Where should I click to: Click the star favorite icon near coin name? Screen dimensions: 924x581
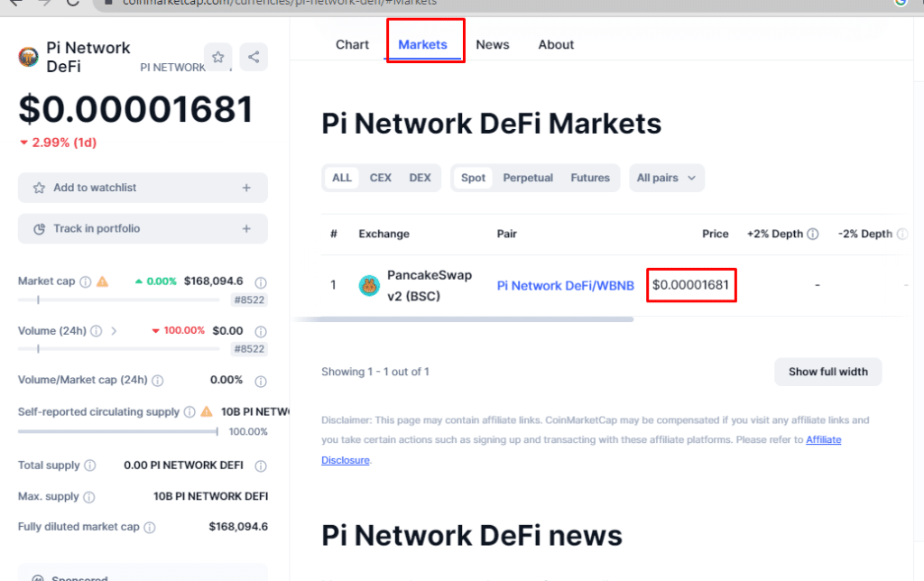tap(218, 57)
